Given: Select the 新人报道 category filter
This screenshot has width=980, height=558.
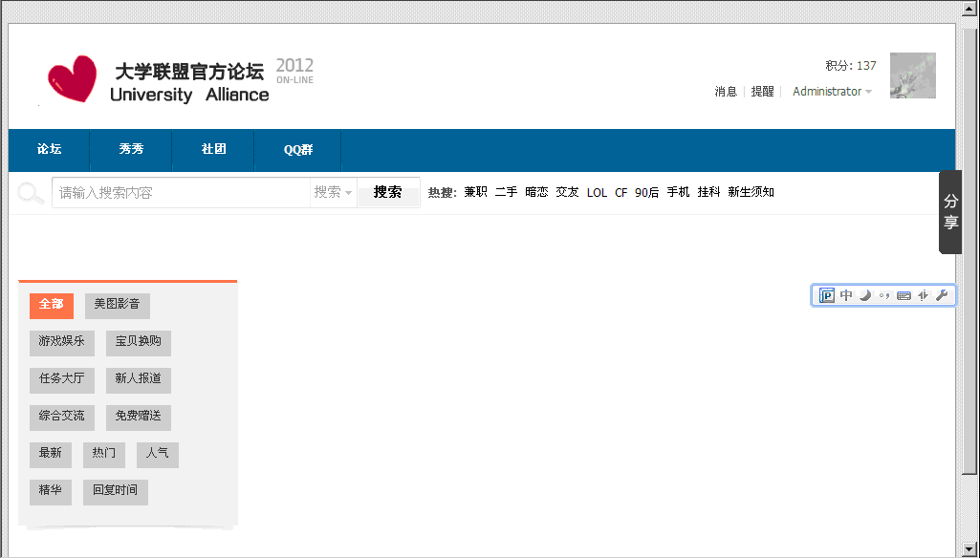Looking at the screenshot, I should [138, 380].
